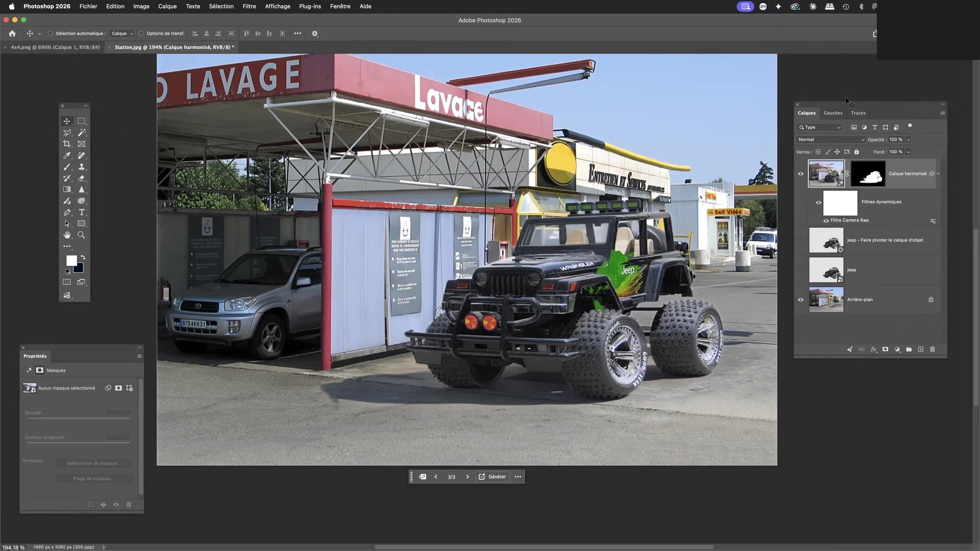Screen dimensions: 980x551
Task: Open the Normal blend mode dropdown
Action: pos(831,140)
